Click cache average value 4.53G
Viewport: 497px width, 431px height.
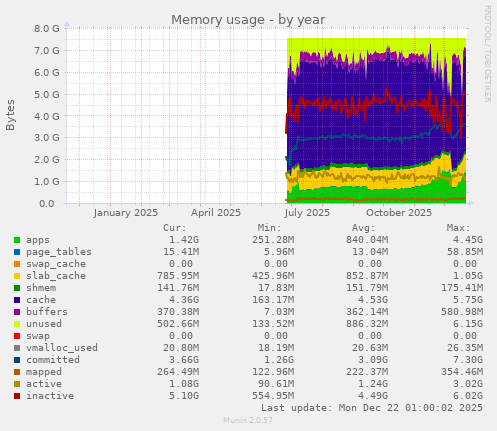[373, 300]
